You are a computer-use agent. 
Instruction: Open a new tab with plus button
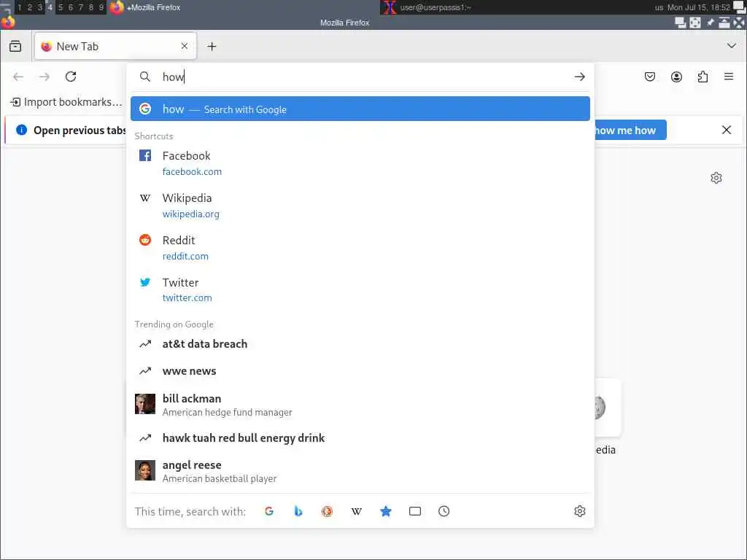point(212,46)
